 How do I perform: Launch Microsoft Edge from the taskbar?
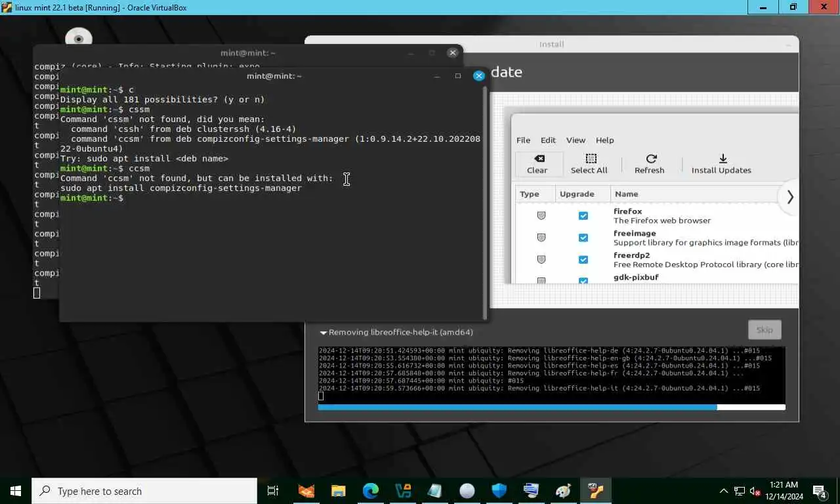[x=371, y=491]
